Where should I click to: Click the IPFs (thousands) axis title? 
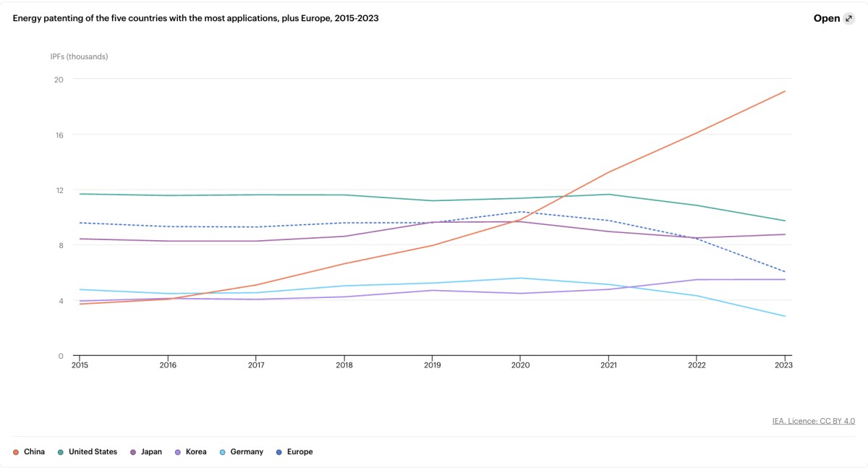[79, 56]
